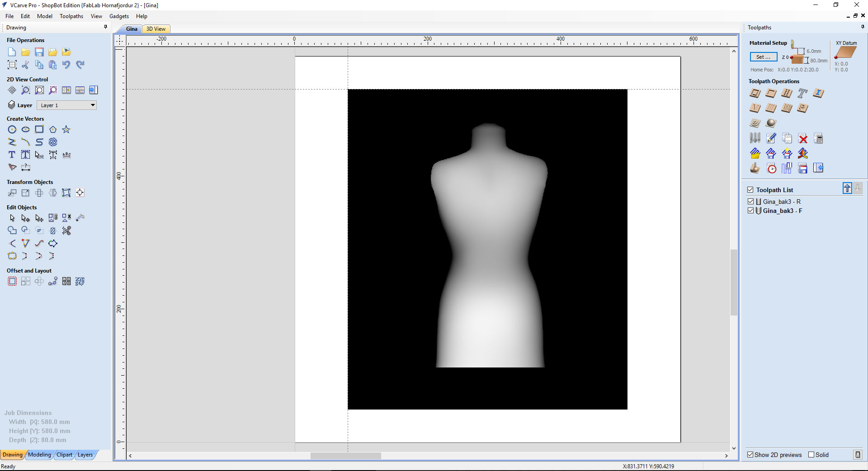Open the Mirror objects tool
Viewport: 868px width, 471px height.
53,193
